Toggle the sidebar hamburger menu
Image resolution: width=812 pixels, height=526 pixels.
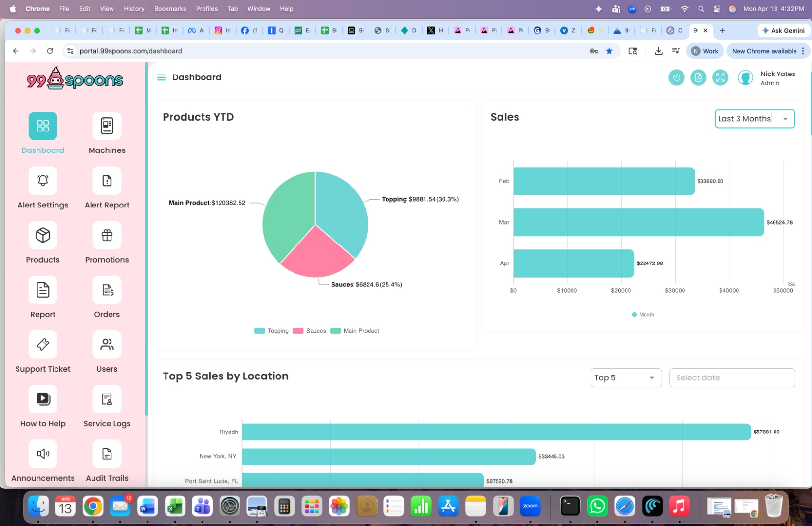161,77
